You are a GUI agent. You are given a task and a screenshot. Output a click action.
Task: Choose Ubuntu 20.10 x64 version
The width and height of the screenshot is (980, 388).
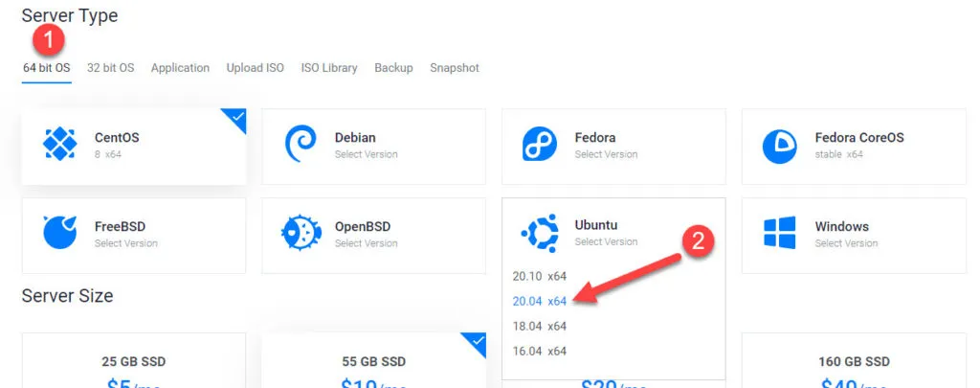(540, 276)
